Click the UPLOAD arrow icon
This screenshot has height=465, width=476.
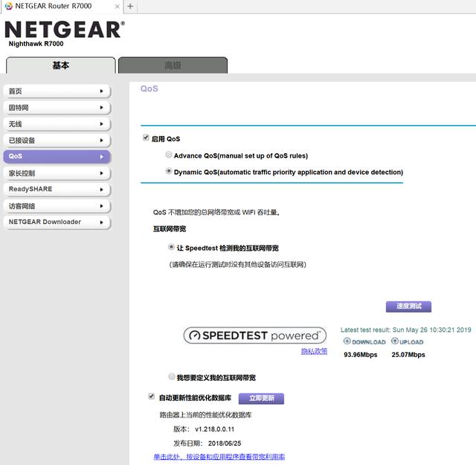pos(395,341)
